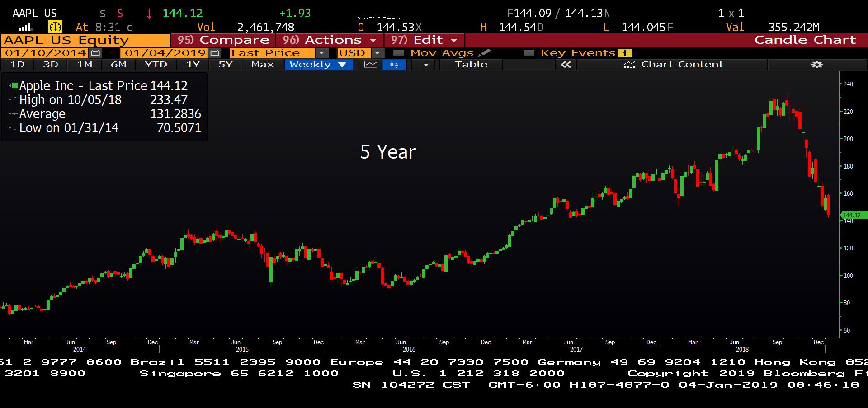Select the Max range tab

[263, 65]
